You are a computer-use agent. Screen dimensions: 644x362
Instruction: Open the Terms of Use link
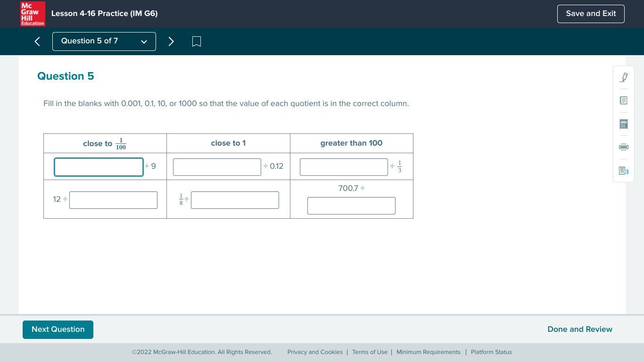click(x=370, y=352)
